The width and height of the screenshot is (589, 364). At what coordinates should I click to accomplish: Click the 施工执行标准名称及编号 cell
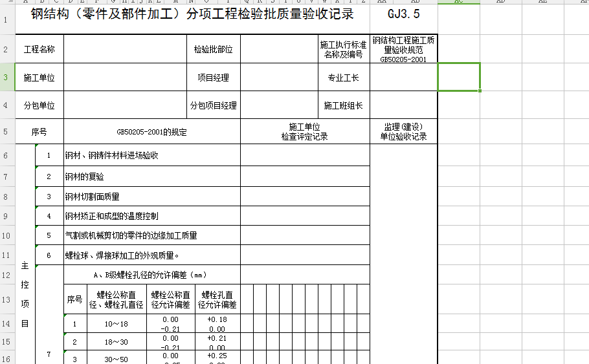[x=343, y=49]
